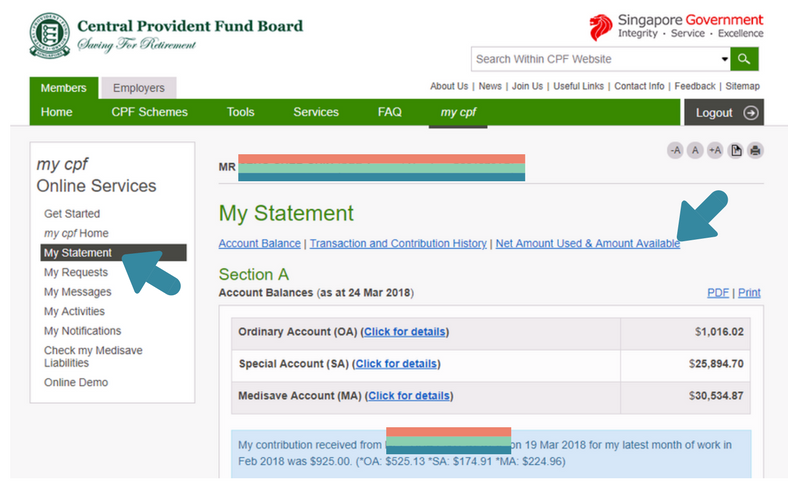Increase font size with +A icon
Image resolution: width=788 pixels, height=481 pixels.
(x=715, y=150)
